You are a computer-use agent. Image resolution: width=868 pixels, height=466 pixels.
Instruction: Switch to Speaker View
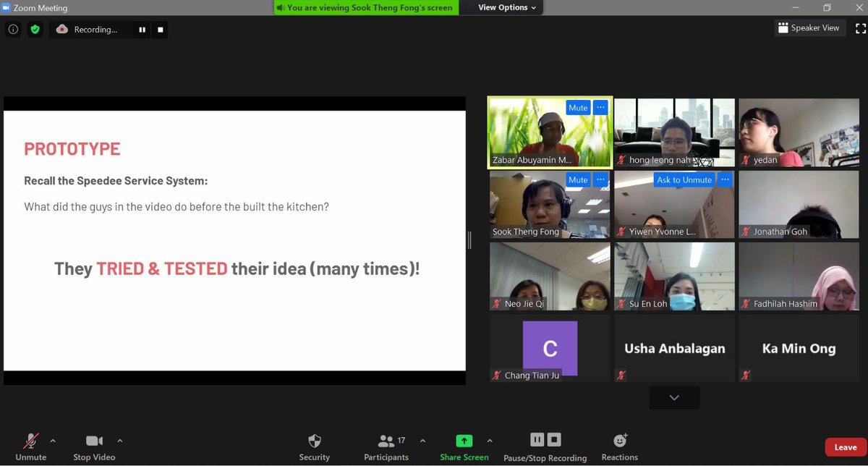pos(809,27)
